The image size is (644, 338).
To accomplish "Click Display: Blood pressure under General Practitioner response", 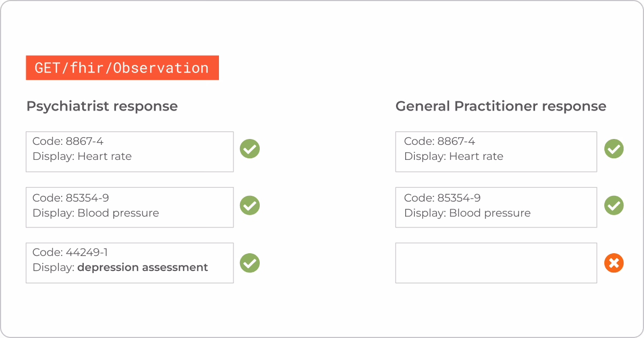I will click(x=467, y=213).
